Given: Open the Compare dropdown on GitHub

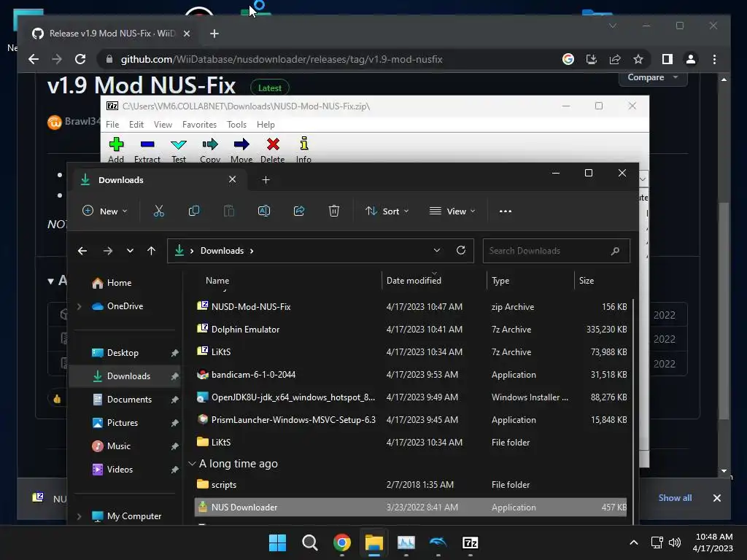Looking at the screenshot, I should [x=653, y=77].
